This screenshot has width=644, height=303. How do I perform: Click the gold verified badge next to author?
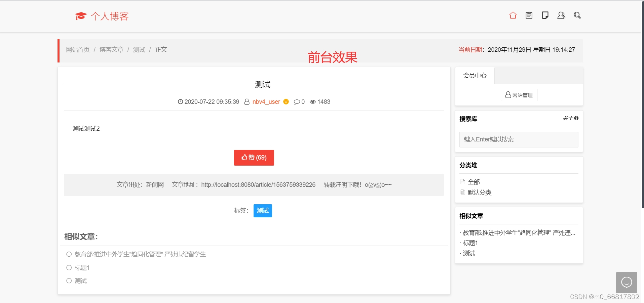click(286, 102)
